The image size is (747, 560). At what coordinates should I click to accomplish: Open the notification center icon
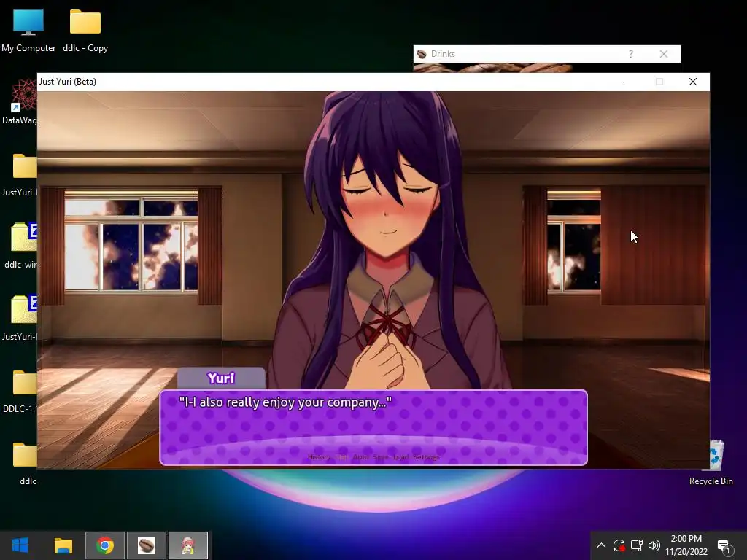click(724, 546)
